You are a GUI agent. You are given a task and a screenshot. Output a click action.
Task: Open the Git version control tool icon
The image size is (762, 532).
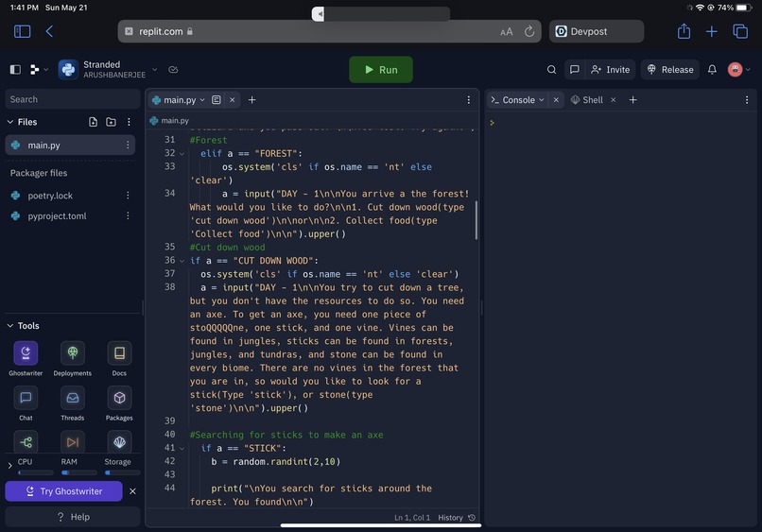pyautogui.click(x=26, y=441)
